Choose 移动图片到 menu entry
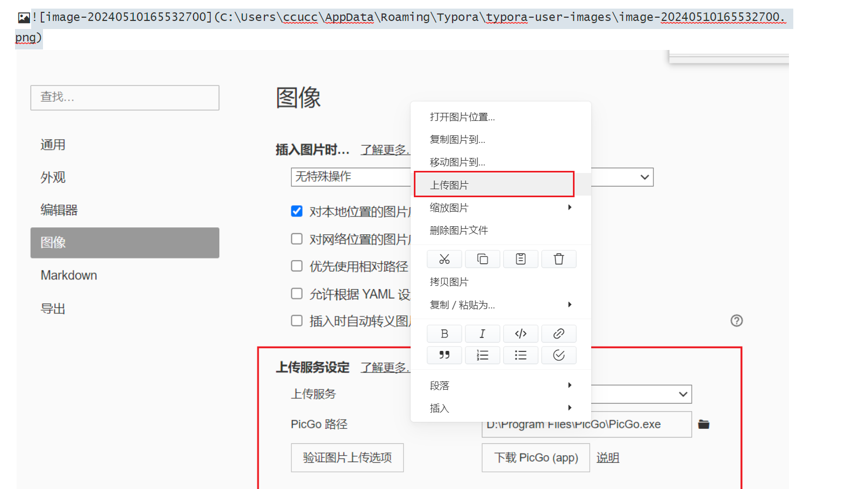 [x=501, y=162]
